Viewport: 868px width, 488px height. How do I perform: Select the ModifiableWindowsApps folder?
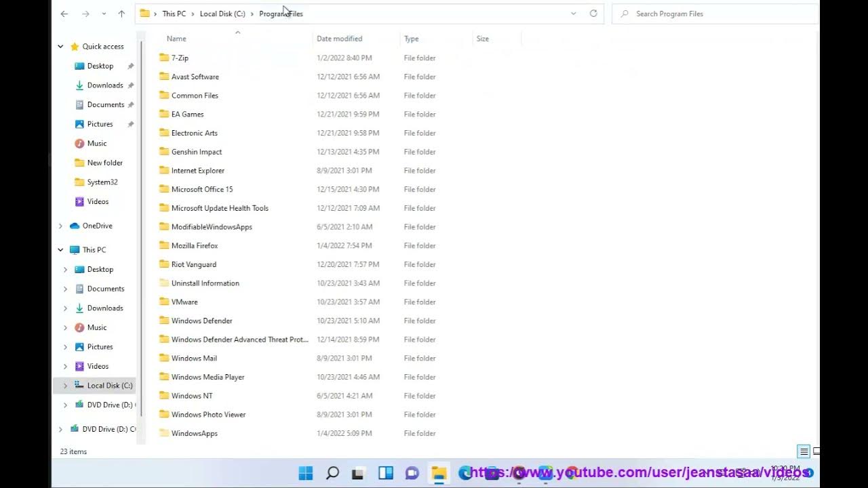click(212, 227)
